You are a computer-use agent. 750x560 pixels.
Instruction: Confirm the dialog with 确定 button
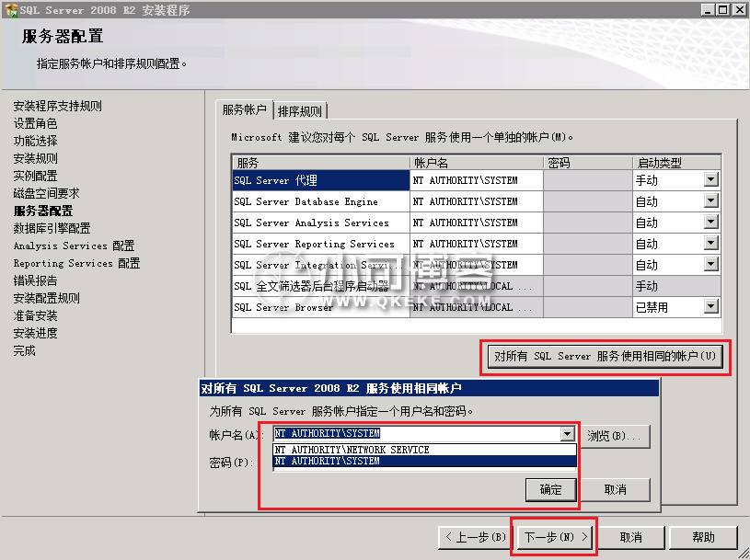click(550, 490)
